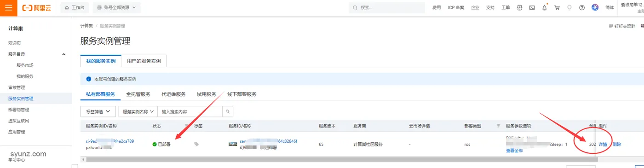The image size is (644, 168).
Task: Click the 计算巢社区服务 provider cell
Action: pyautogui.click(x=368, y=145)
